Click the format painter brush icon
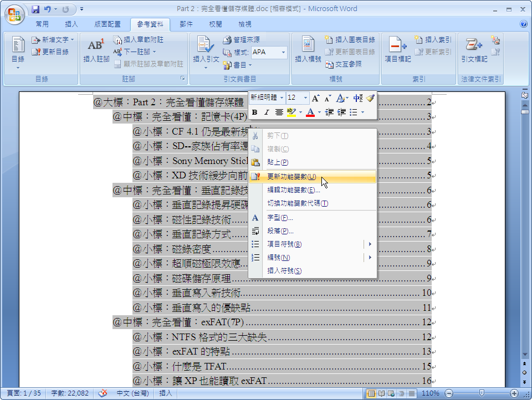Screen dimensions: 532x400 point(370,99)
